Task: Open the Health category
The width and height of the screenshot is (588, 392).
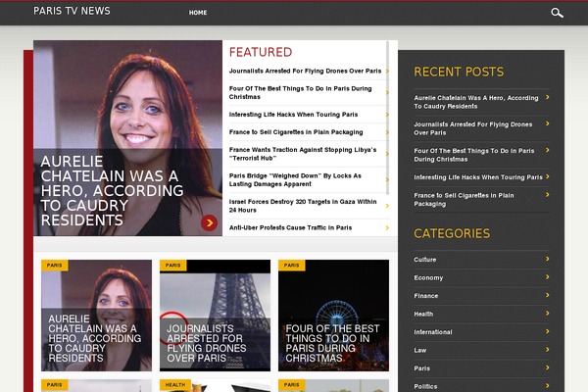Action: click(x=423, y=314)
